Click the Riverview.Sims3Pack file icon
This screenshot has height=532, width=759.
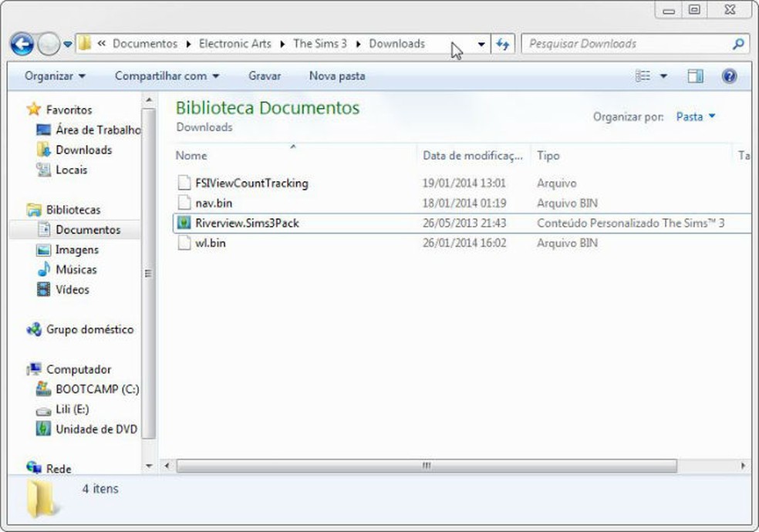pyautogui.click(x=184, y=223)
